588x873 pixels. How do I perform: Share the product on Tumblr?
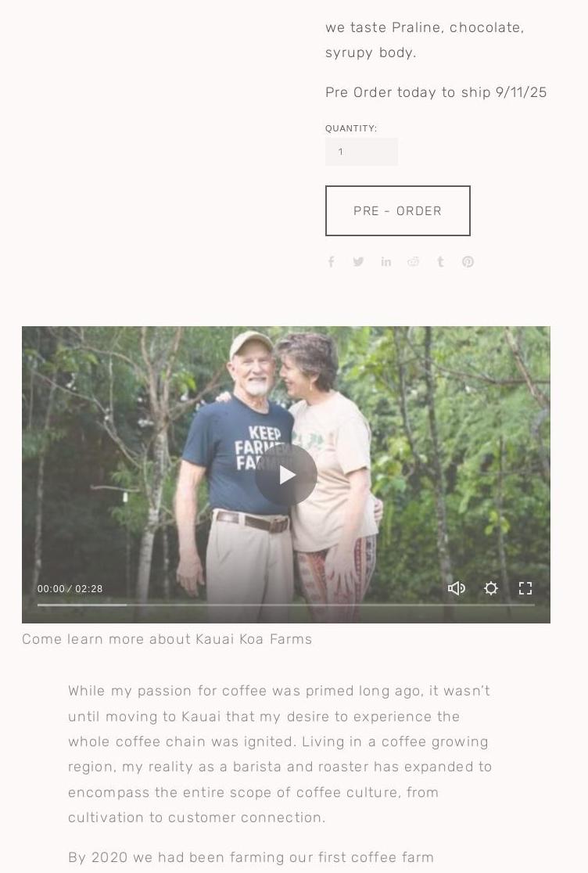pos(440,262)
